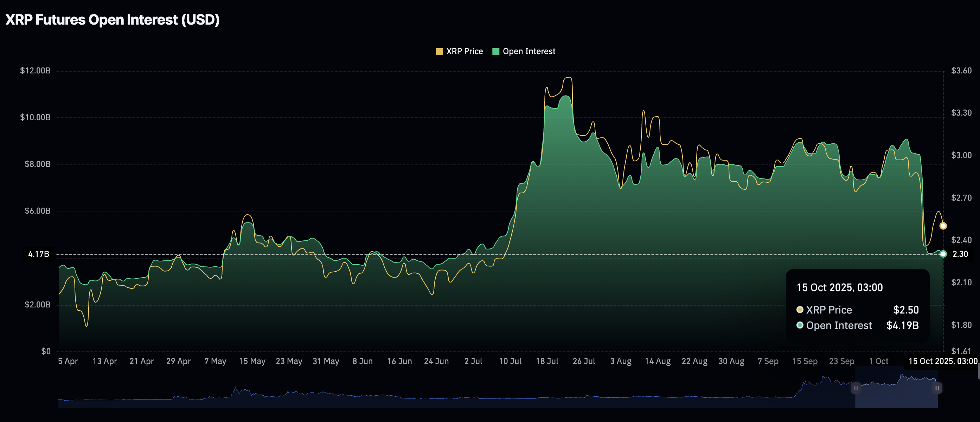Click the 4.17B left axis crosshair label

pos(38,254)
